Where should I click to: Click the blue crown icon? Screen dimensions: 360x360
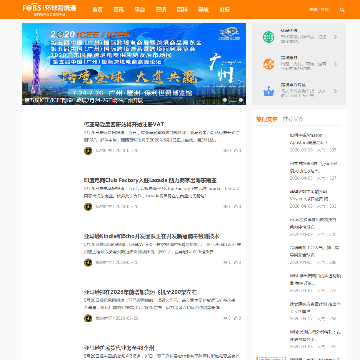[x=268, y=91]
